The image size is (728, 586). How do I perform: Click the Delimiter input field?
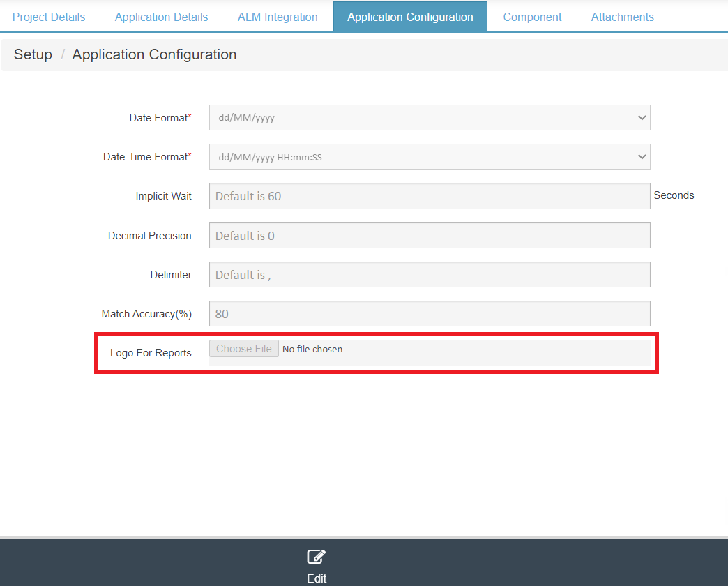point(430,274)
